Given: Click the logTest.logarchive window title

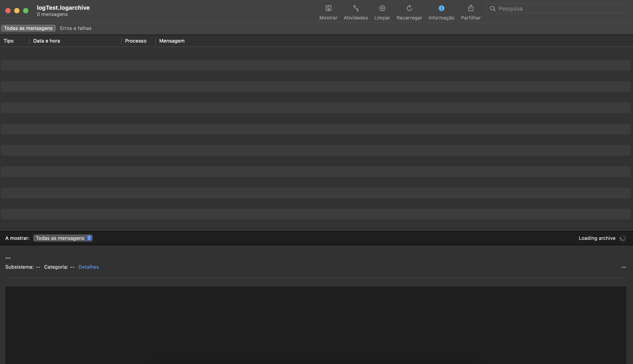Looking at the screenshot, I should point(63,8).
